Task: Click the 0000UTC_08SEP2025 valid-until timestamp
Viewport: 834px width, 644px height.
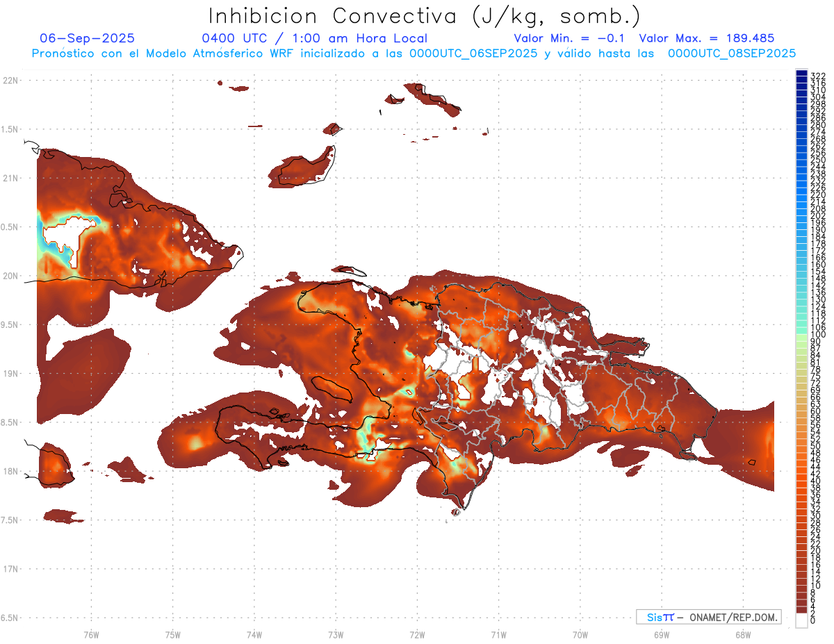Action: point(732,53)
